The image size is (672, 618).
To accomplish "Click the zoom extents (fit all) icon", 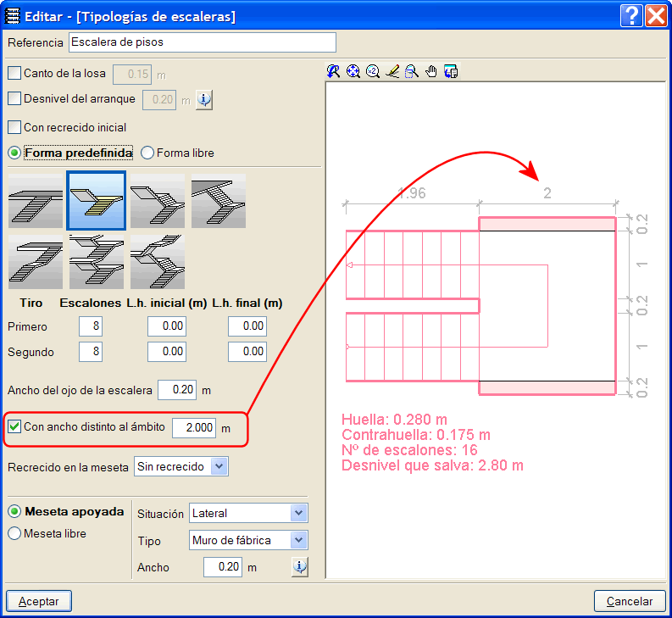I will click(353, 71).
